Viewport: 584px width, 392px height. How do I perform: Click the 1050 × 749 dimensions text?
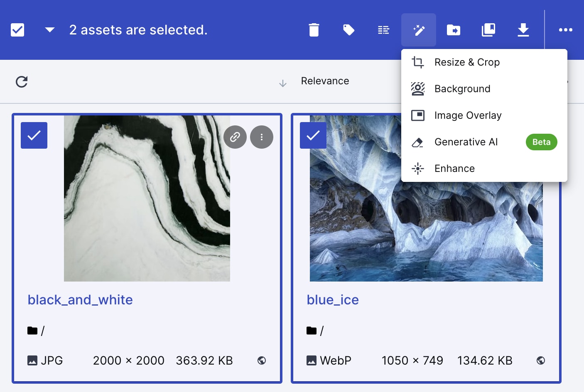tap(412, 360)
